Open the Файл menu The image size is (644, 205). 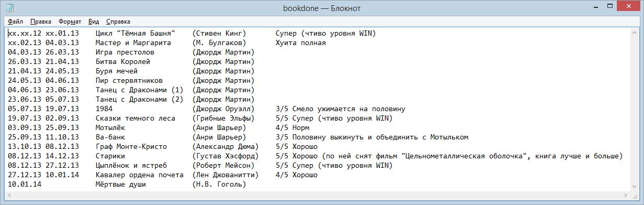16,21
